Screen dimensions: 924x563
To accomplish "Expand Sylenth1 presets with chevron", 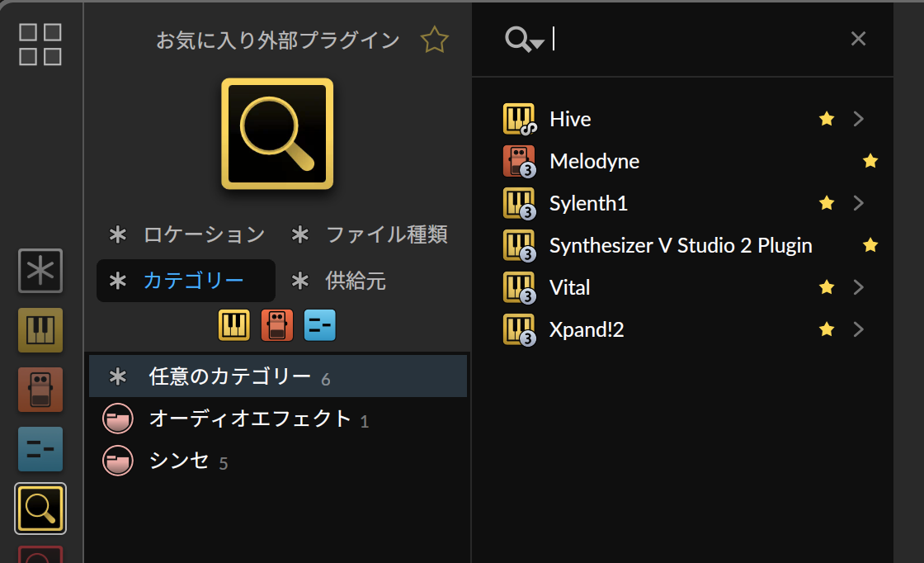I will (859, 203).
